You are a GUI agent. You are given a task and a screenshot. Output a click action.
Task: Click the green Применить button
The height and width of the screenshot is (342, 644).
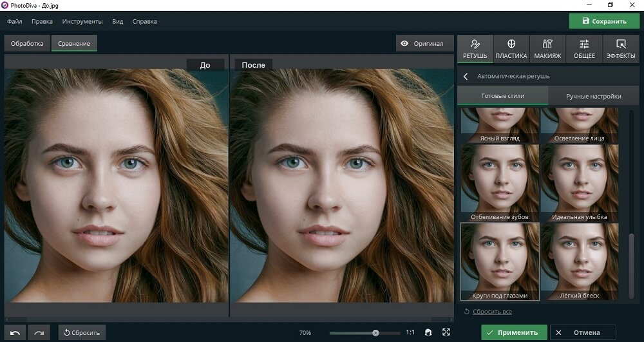(513, 332)
